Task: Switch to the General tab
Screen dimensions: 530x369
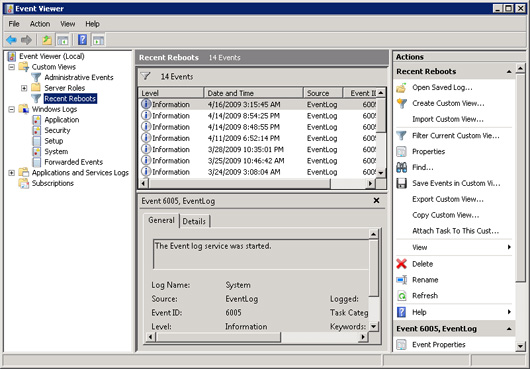Action: [x=161, y=220]
